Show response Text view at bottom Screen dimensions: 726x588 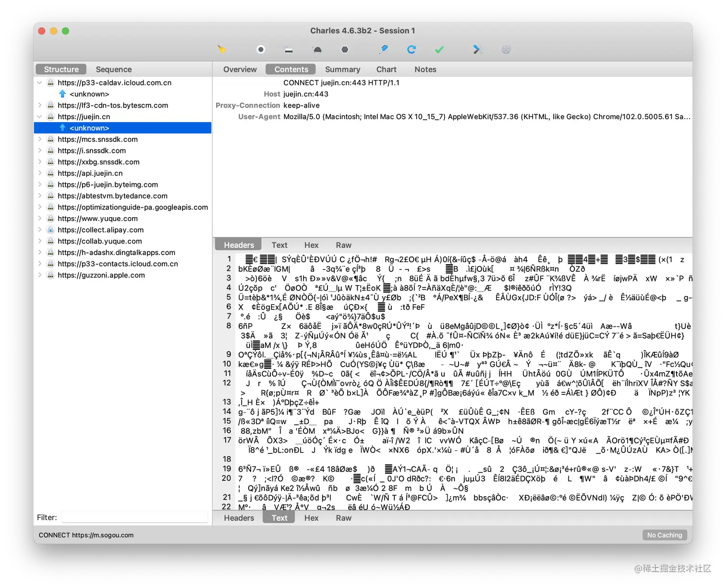[x=279, y=518]
